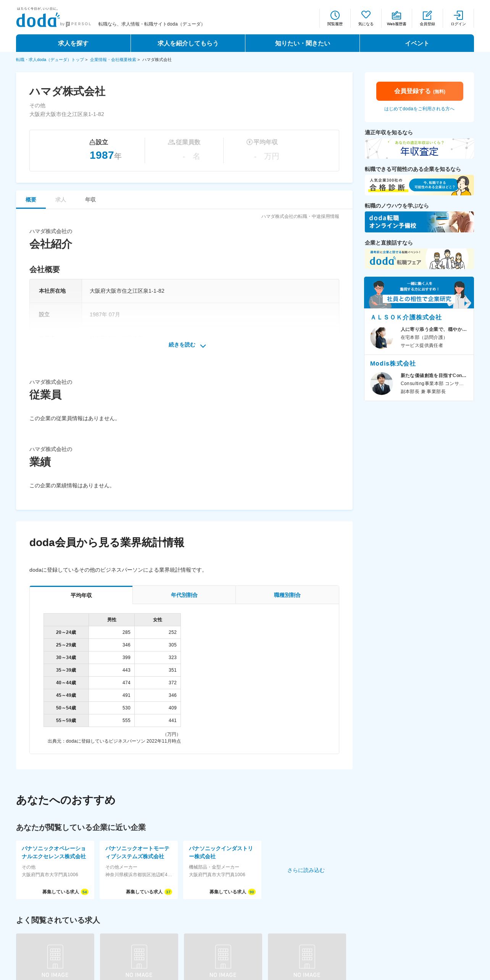Open the 求人を探す menu
Image resolution: width=490 pixels, height=980 pixels.
point(73,43)
